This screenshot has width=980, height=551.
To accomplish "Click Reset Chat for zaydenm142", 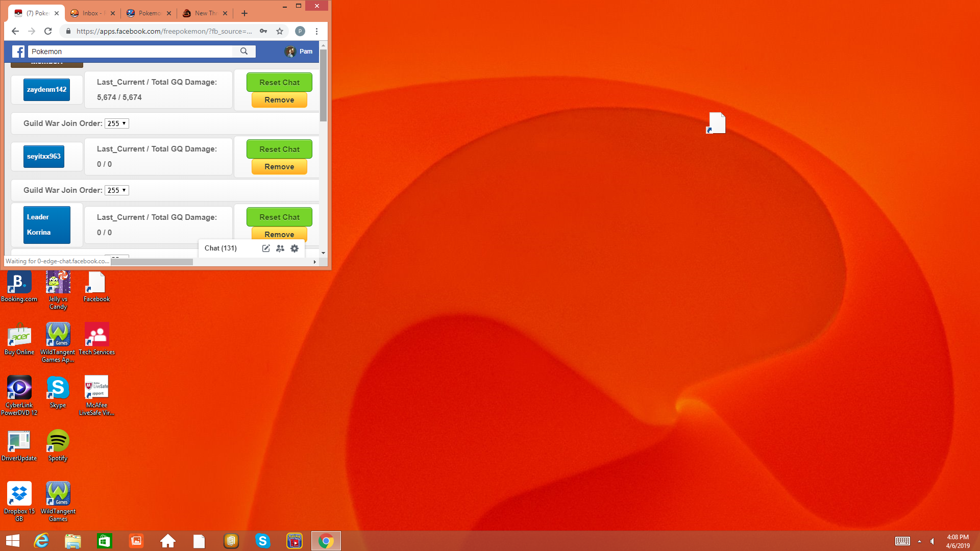I will (279, 82).
